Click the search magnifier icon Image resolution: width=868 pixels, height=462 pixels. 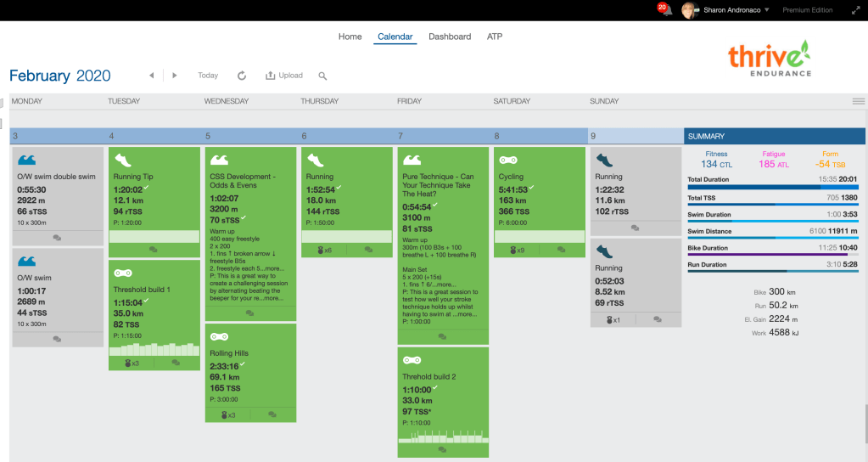point(322,76)
